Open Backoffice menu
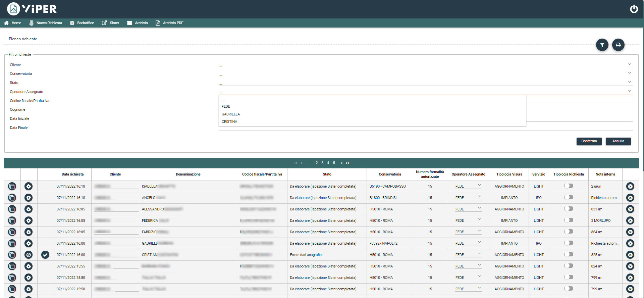The height and width of the screenshot is (298, 644). point(82,23)
